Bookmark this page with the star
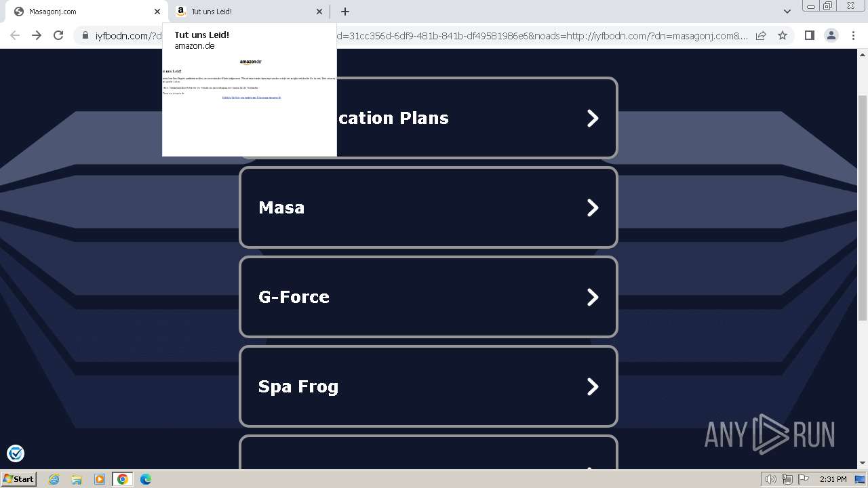Viewport: 868px width, 488px height. tap(783, 35)
